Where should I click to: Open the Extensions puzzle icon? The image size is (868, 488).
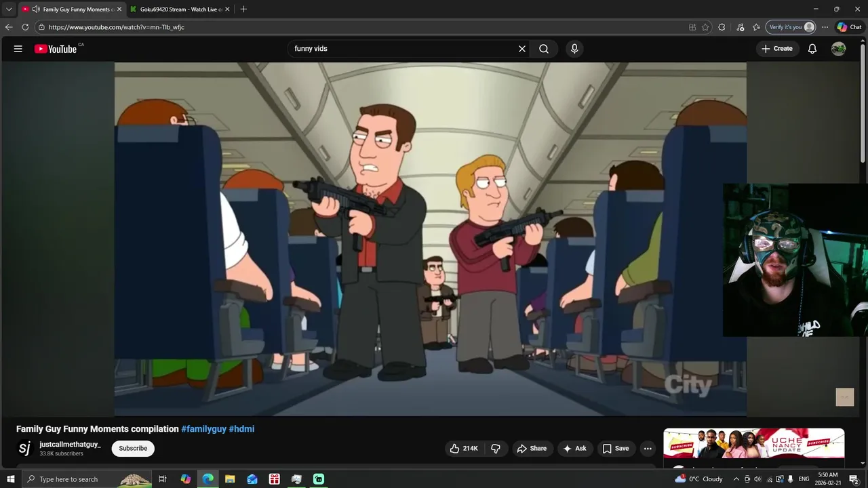(722, 27)
